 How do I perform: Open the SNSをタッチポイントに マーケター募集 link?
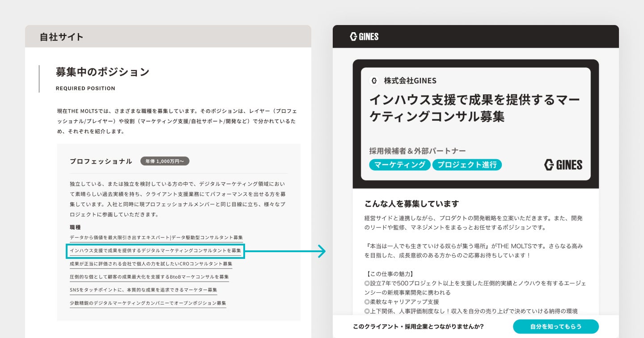(144, 290)
